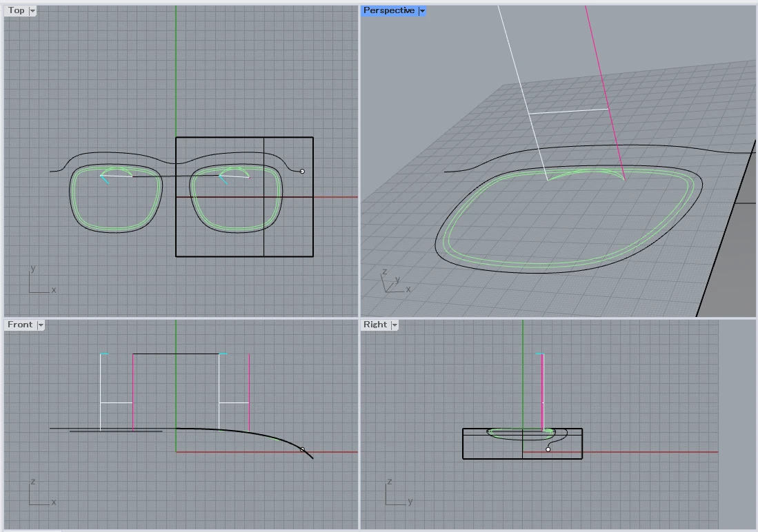
Task: Click the Top viewport title label
Action: [16, 10]
